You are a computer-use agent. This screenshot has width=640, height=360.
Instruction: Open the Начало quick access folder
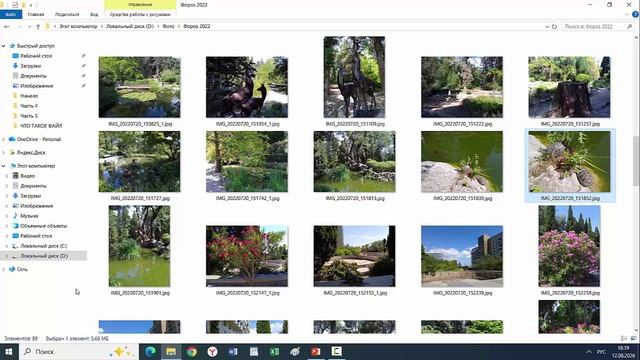[x=29, y=96]
